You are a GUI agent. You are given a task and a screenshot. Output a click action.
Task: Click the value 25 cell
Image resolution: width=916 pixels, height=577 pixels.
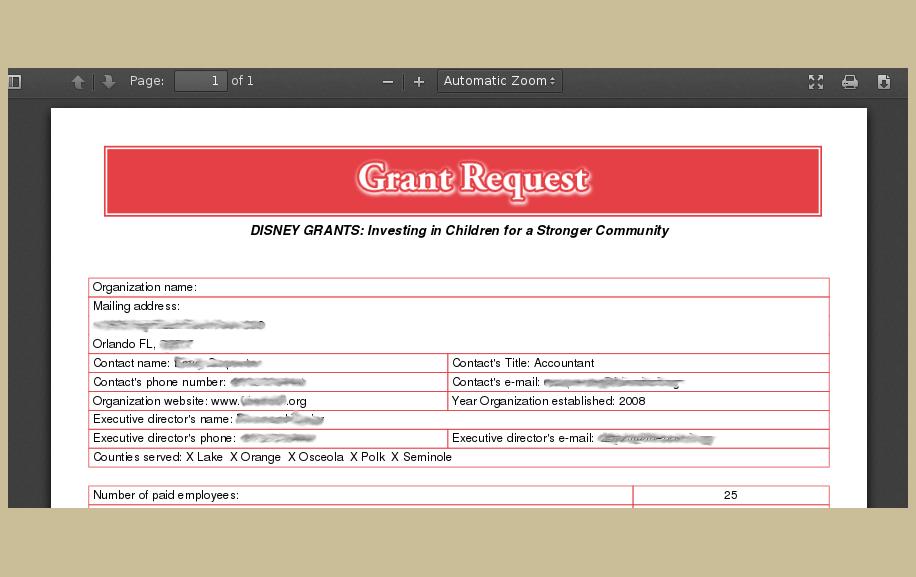731,495
